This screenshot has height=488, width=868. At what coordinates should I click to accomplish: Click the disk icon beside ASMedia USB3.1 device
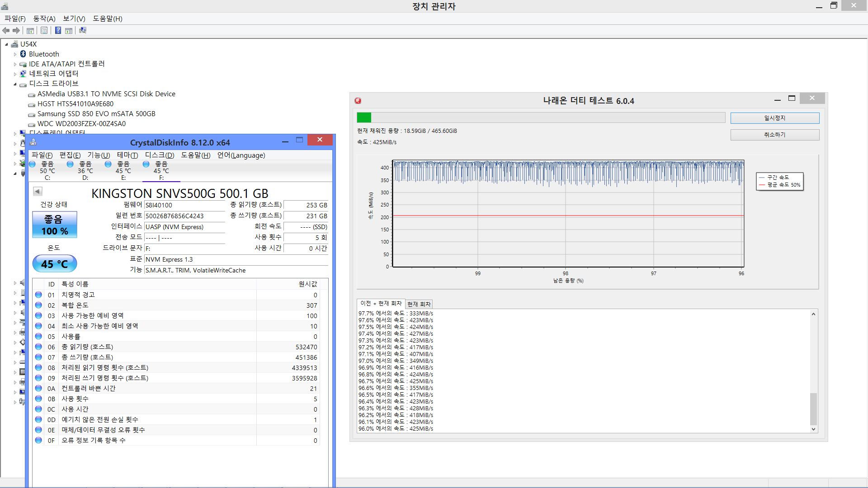click(x=32, y=94)
